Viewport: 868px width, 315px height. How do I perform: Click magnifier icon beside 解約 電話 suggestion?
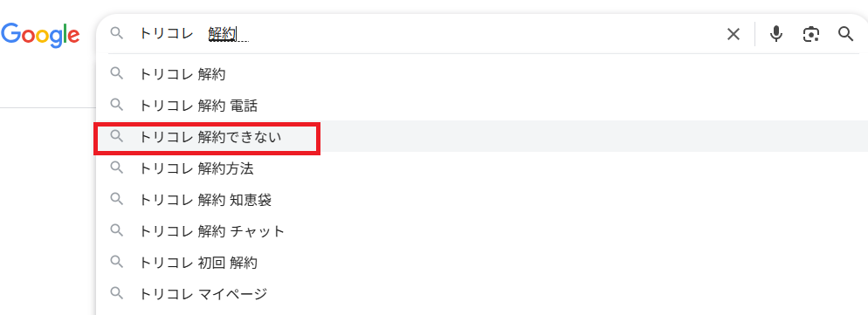tap(116, 104)
